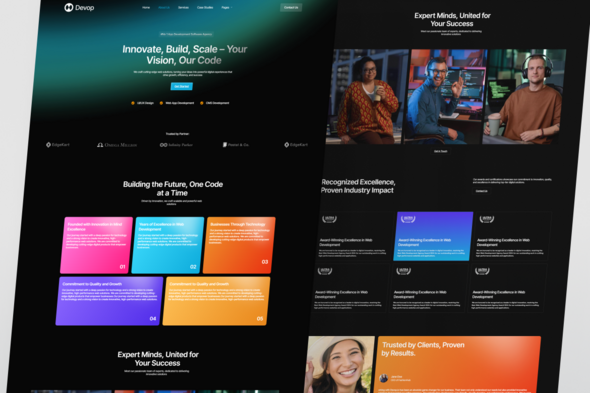Open the photo of the woman holding a mug
The height and width of the screenshot is (393, 590).
[x=367, y=97]
